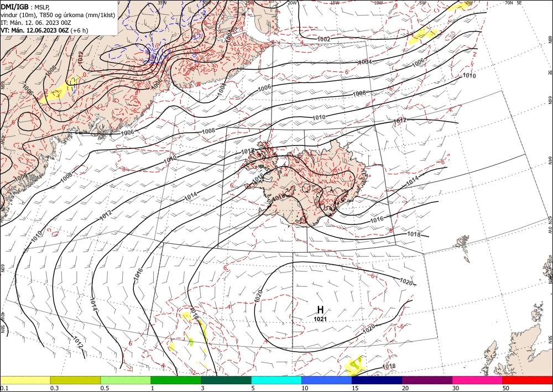
Task: Click the DMI/IGB title text
Action: click(x=15, y=6)
